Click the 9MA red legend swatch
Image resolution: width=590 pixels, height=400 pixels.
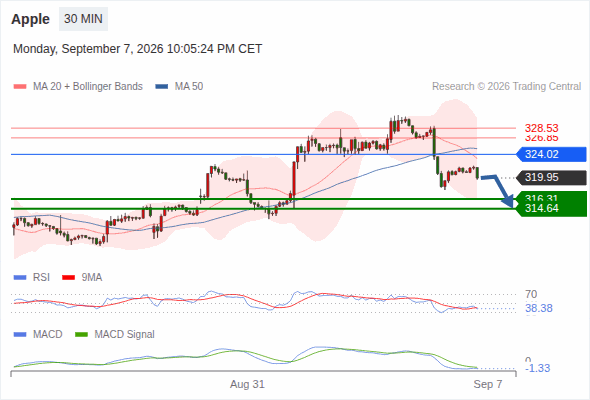[68, 278]
